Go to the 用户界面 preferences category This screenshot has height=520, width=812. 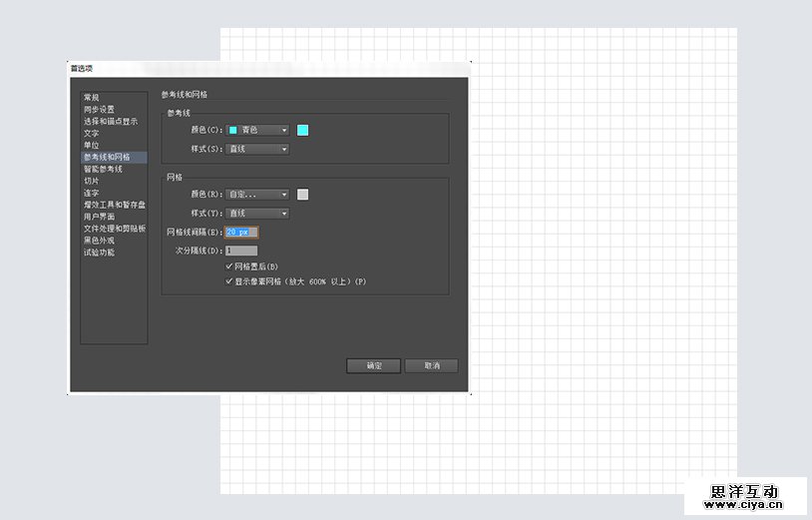pos(99,217)
